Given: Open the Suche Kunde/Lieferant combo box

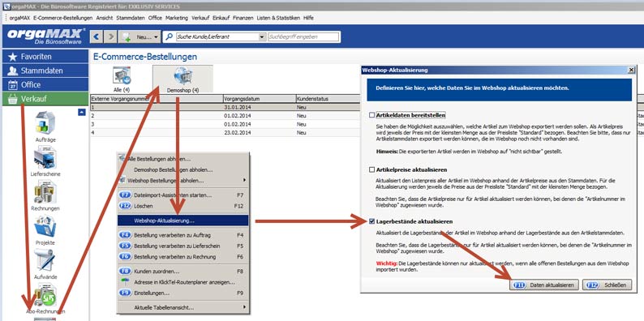Looking at the screenshot, I should [221, 37].
